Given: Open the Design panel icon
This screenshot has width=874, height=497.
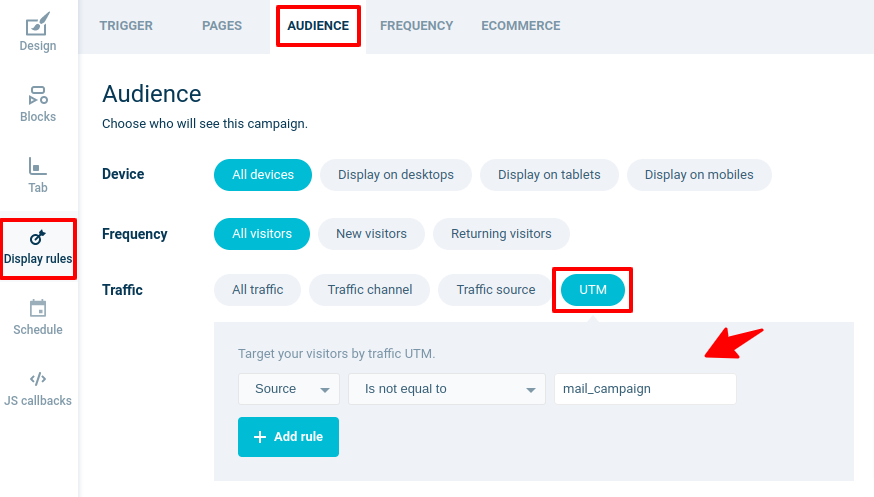Looking at the screenshot, I should coord(37,24).
